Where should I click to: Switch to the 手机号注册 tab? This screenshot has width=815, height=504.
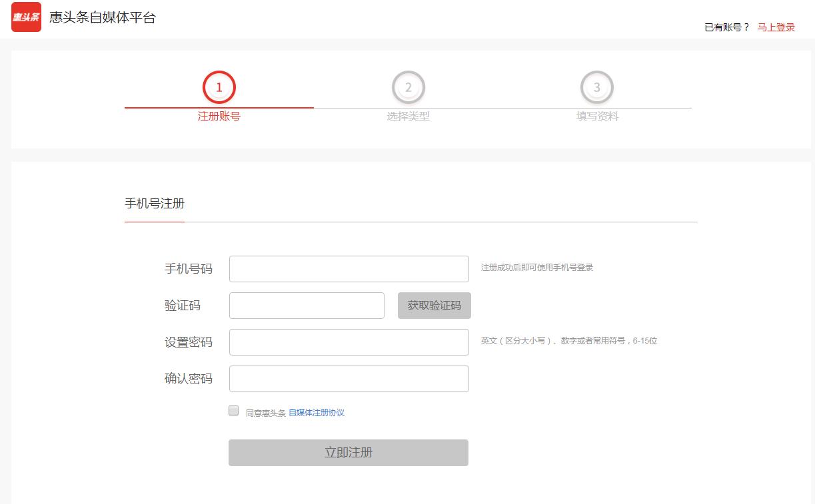click(154, 204)
